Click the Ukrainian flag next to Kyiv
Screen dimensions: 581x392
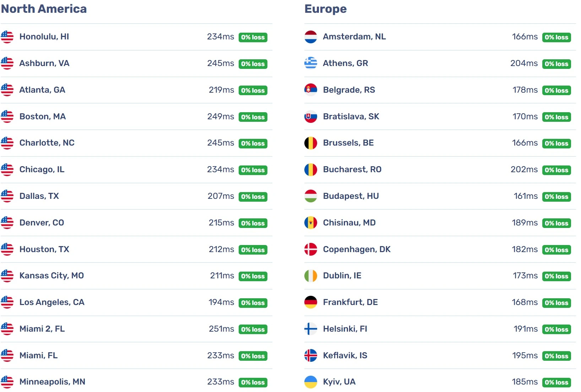(x=311, y=382)
